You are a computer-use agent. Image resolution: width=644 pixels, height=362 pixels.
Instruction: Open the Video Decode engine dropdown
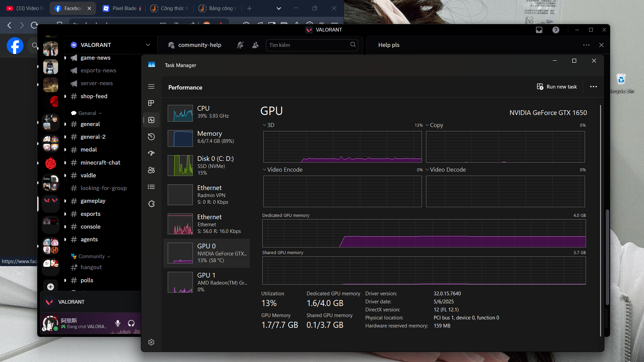click(x=445, y=170)
